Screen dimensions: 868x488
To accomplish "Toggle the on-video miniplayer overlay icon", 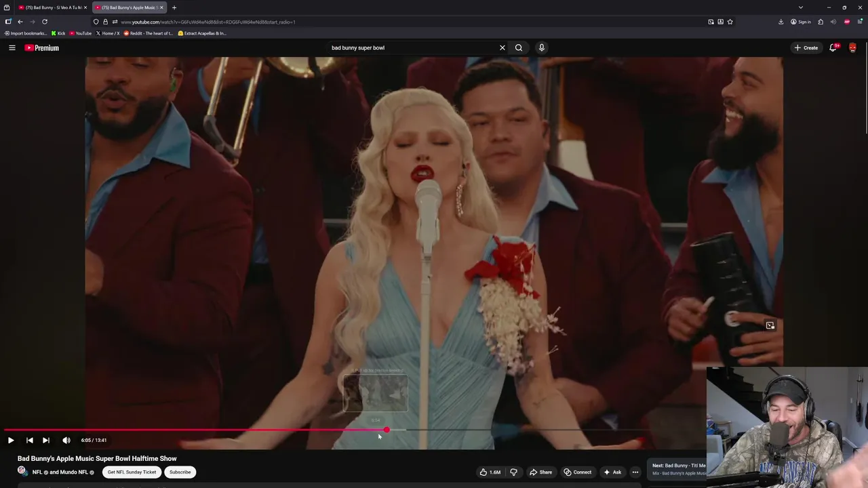I will point(770,325).
